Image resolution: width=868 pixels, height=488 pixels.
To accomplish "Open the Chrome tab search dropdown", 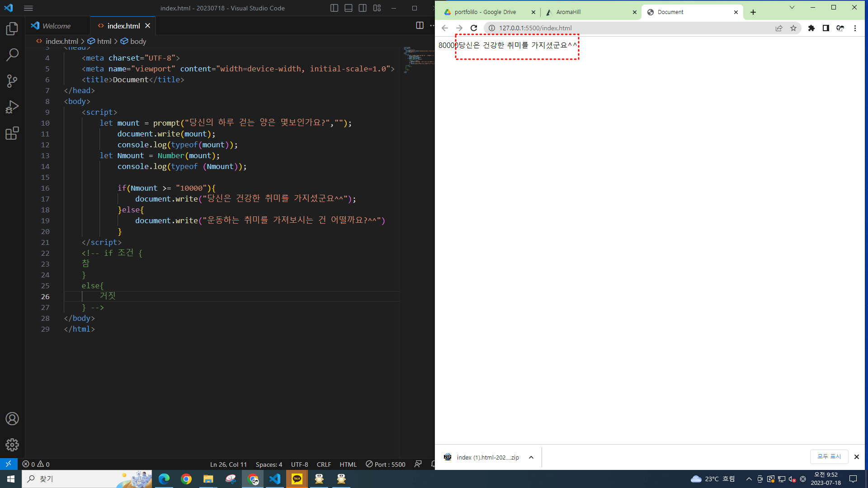I will pos(792,7).
